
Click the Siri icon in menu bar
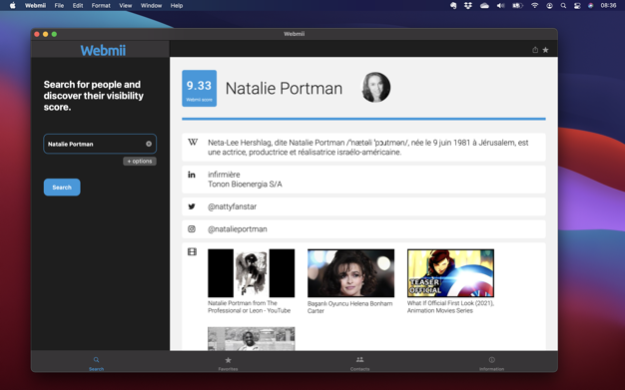coord(591,6)
